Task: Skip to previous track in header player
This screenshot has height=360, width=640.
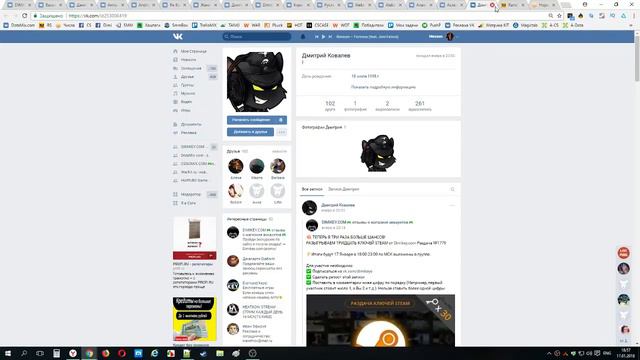Action: [316, 37]
